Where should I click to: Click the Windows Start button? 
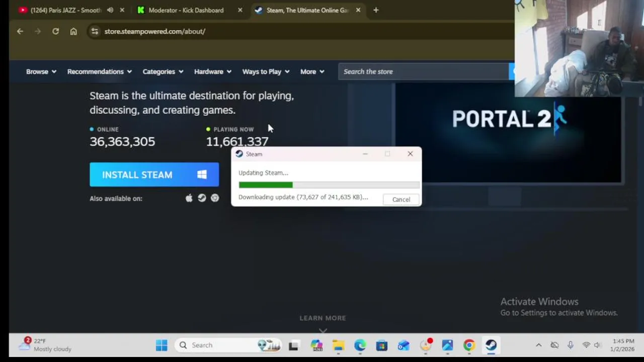(162, 345)
